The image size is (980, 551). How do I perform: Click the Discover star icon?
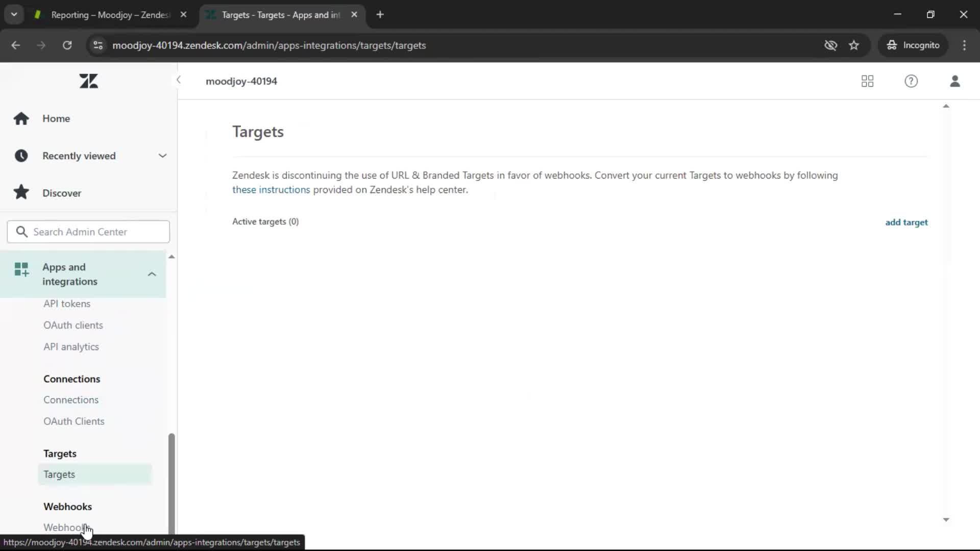(x=21, y=192)
